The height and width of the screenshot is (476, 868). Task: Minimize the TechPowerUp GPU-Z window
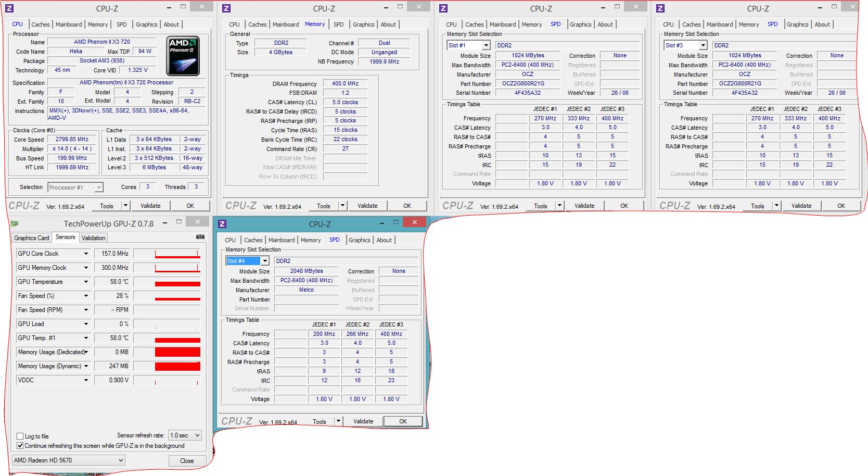pos(165,222)
